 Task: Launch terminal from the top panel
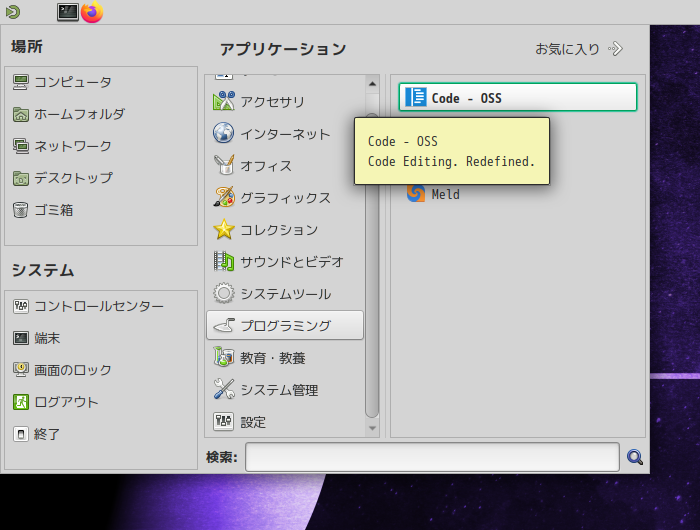68,12
